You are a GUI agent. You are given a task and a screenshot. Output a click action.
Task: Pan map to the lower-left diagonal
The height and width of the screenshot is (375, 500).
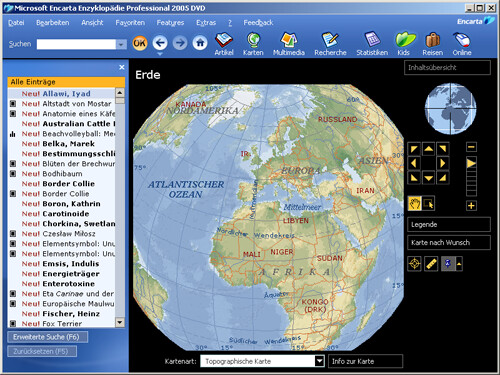(414, 178)
